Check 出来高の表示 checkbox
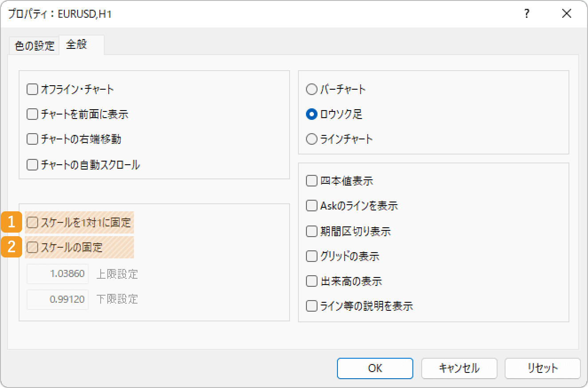This screenshot has width=588, height=388. tap(312, 281)
